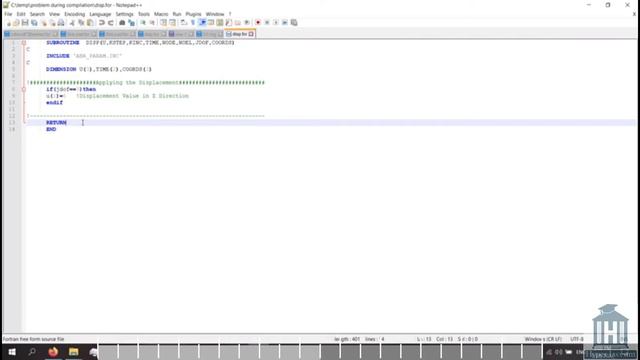Click the DIMENSION keyword on line 5
Image resolution: width=640 pixels, height=360 pixels.
click(x=61, y=69)
